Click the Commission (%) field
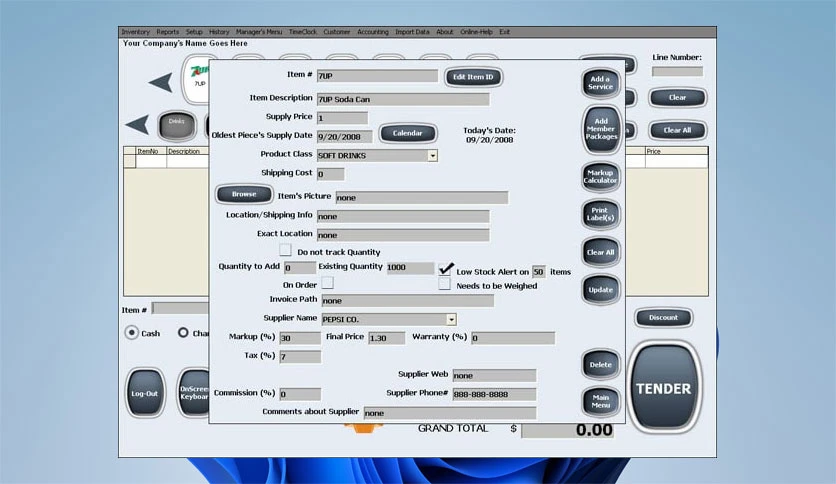 300,394
